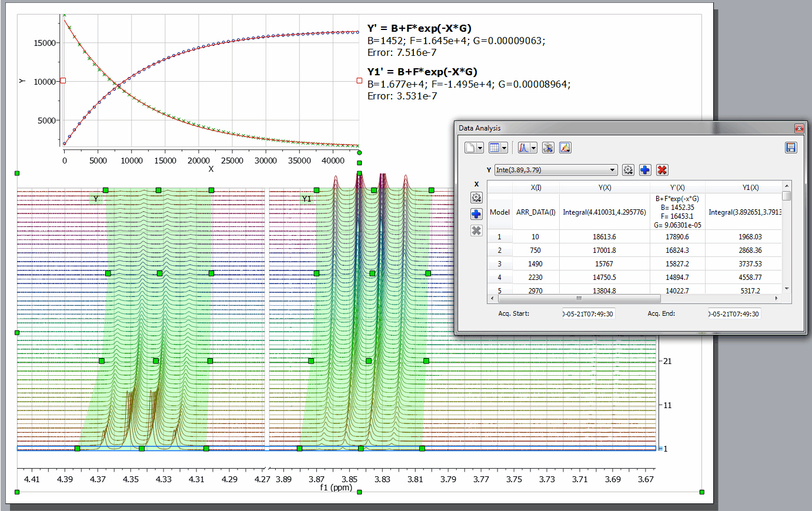Add a new Y series with blue plus
812x511 pixels.
[645, 170]
